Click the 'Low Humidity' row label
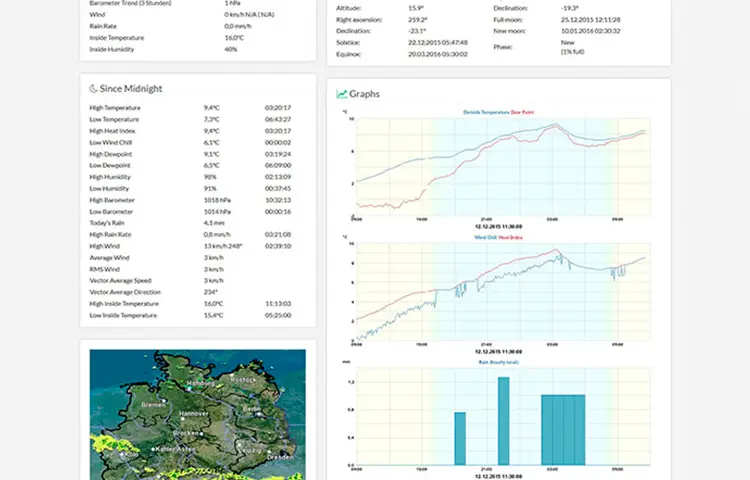Screen dimensions: 750x480 (x=109, y=188)
